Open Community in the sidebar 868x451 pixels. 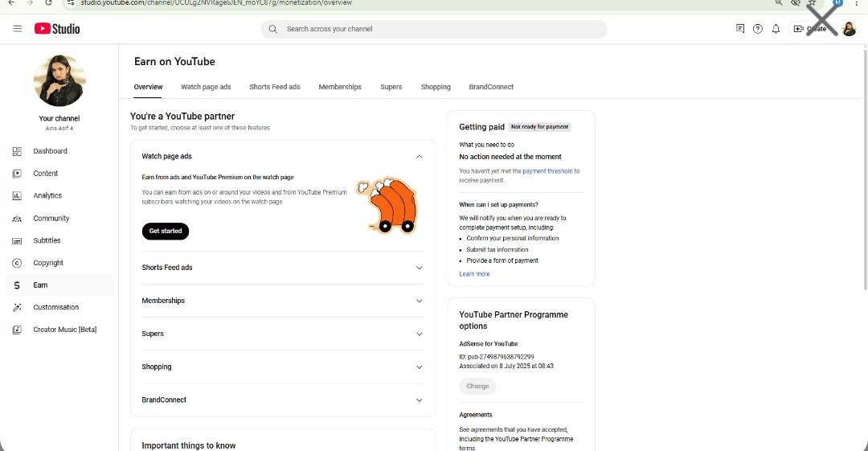coord(59,219)
